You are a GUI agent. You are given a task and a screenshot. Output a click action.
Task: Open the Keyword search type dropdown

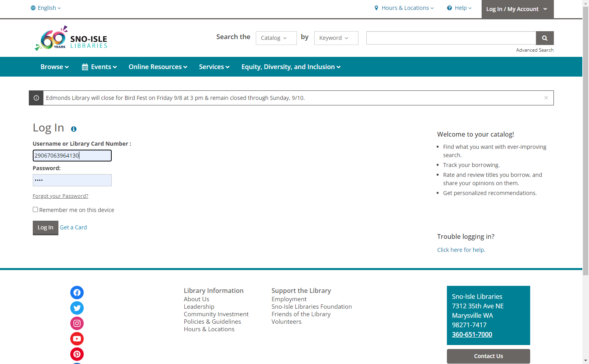(336, 38)
